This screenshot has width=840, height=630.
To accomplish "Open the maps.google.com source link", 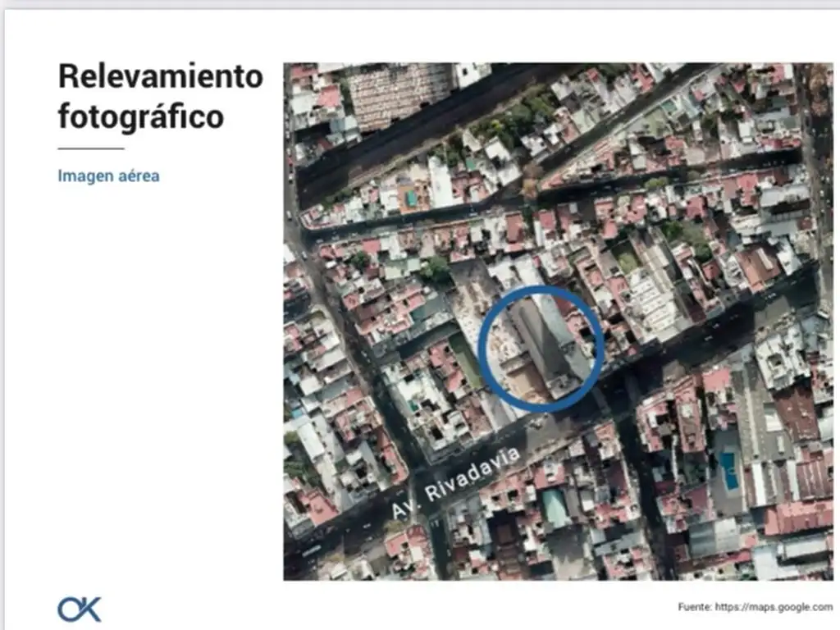I will 774,607.
